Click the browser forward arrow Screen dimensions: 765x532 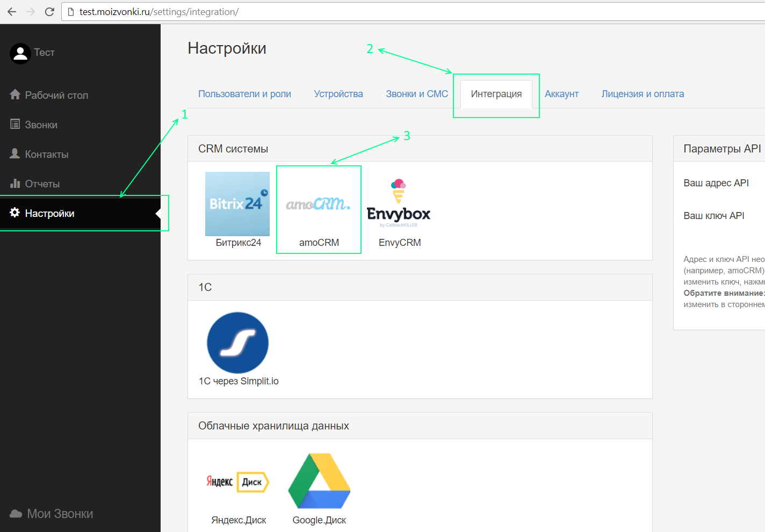pos(31,12)
